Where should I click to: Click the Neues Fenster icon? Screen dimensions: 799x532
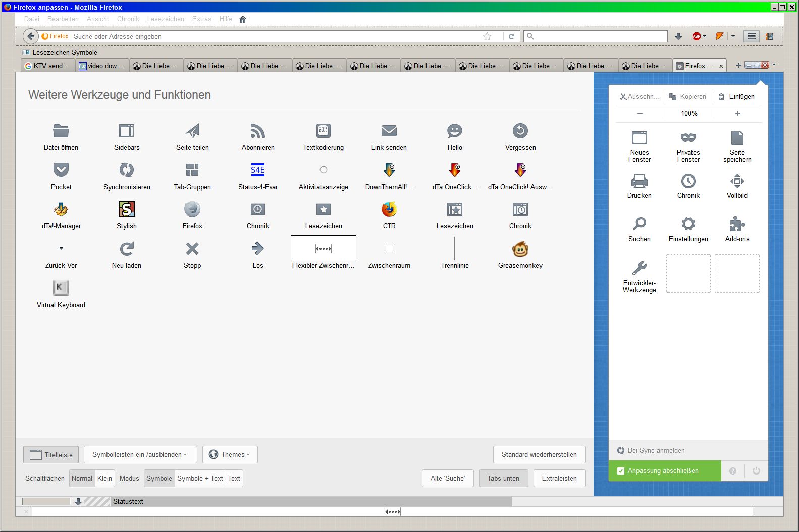[640, 138]
